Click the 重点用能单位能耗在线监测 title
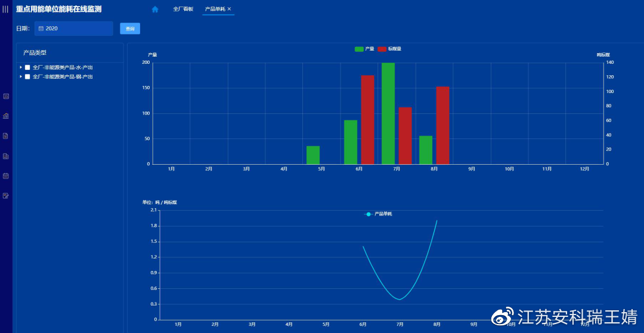The height and width of the screenshot is (333, 644). [x=58, y=9]
